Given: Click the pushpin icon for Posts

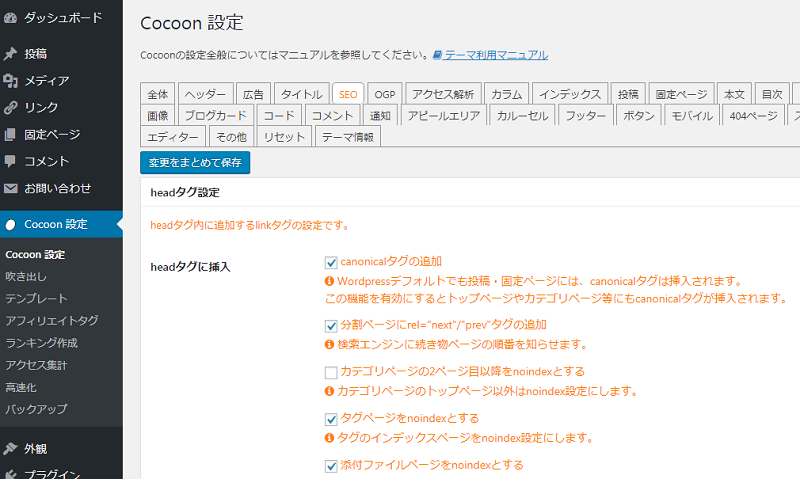Looking at the screenshot, I should pos(11,54).
